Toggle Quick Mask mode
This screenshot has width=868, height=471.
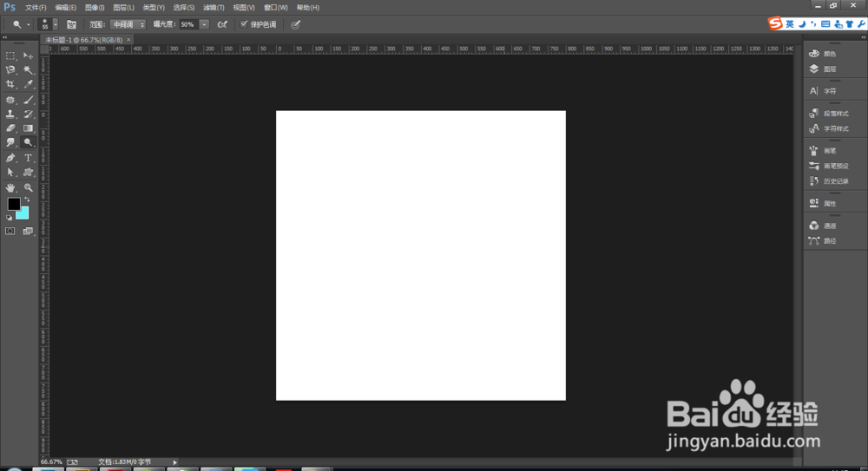click(x=10, y=232)
